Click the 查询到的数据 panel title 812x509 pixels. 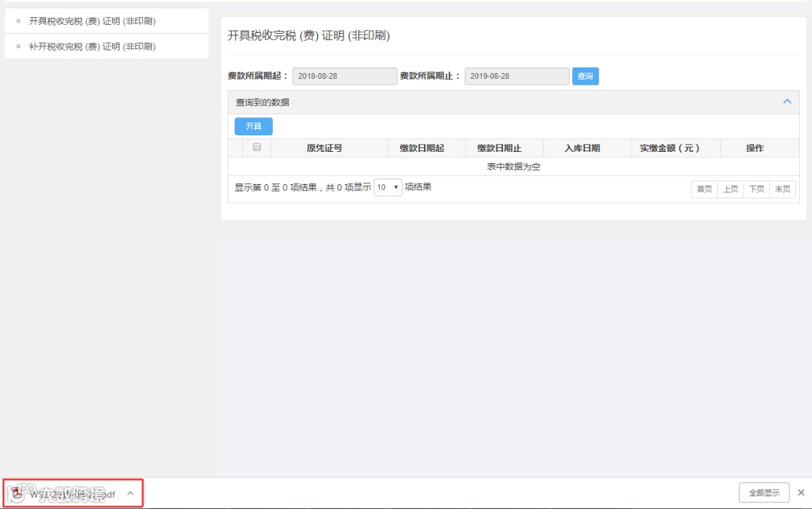262,102
